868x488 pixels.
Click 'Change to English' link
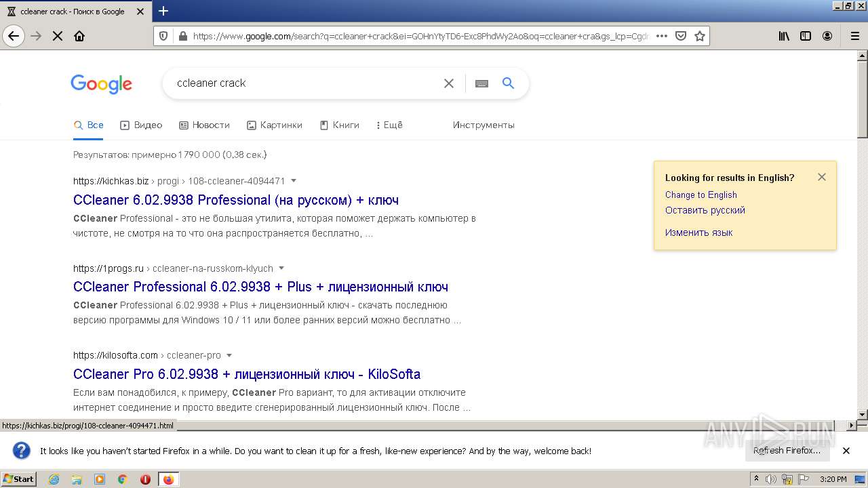click(701, 195)
